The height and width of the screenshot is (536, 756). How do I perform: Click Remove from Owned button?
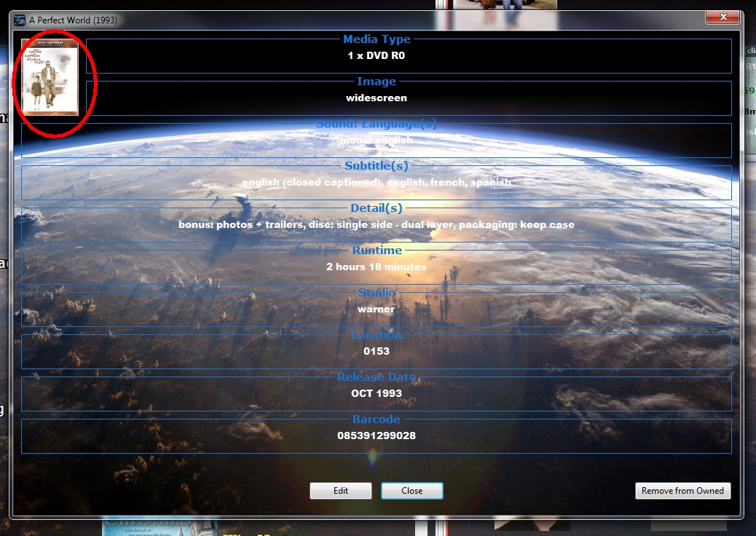(682, 491)
